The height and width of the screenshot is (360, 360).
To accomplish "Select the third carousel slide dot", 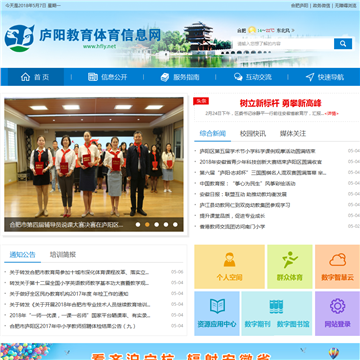I will point(156,225).
